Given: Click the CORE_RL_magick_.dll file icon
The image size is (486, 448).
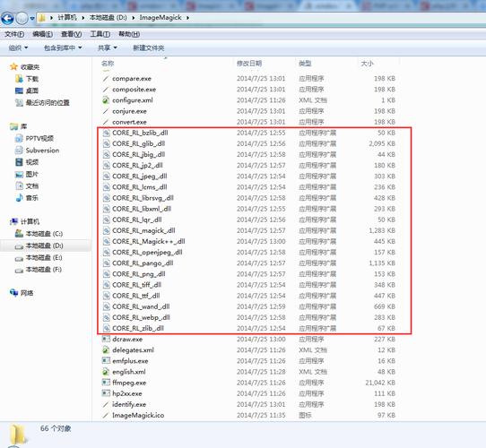Looking at the screenshot, I should [107, 230].
